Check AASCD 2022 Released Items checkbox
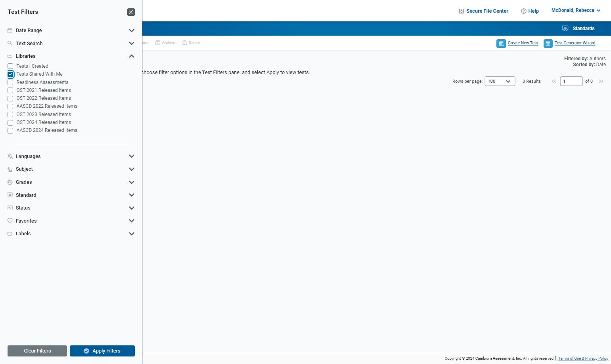Screen dimensions: 611x364 coord(10,106)
